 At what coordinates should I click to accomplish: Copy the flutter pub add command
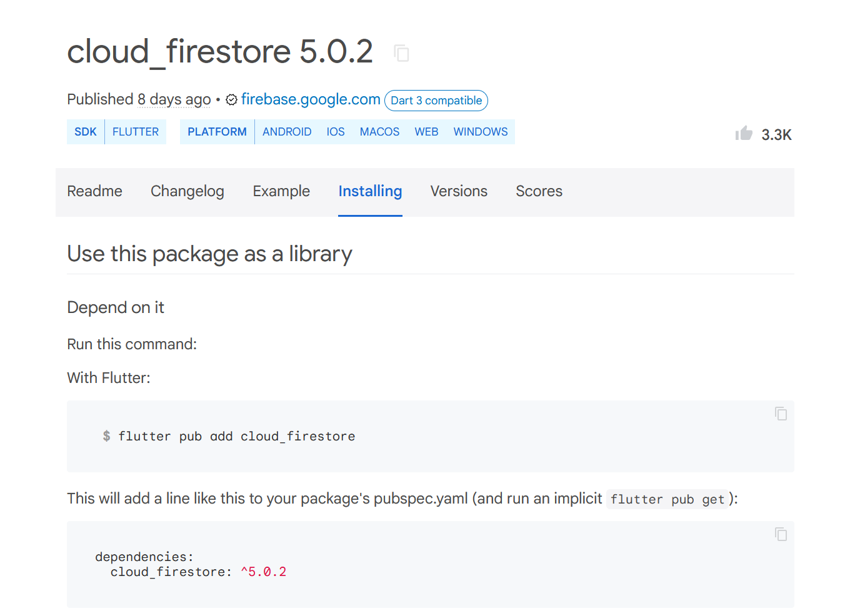pos(781,414)
